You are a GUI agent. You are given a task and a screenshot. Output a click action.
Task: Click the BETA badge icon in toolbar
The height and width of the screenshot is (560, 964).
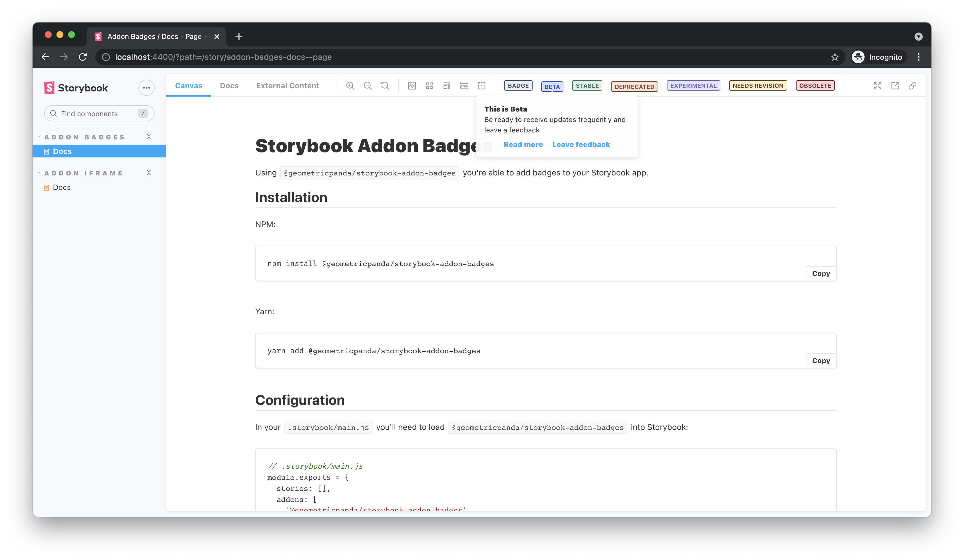pyautogui.click(x=552, y=85)
